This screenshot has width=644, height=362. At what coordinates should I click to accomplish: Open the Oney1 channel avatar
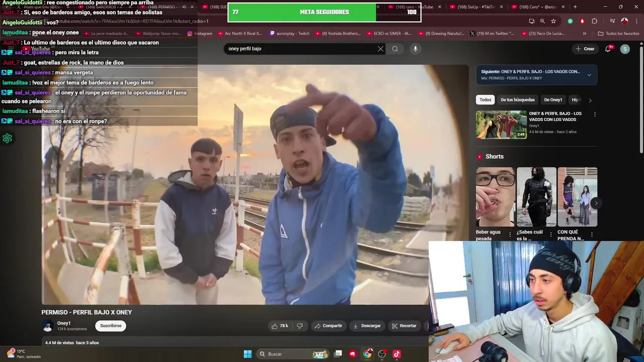point(48,326)
